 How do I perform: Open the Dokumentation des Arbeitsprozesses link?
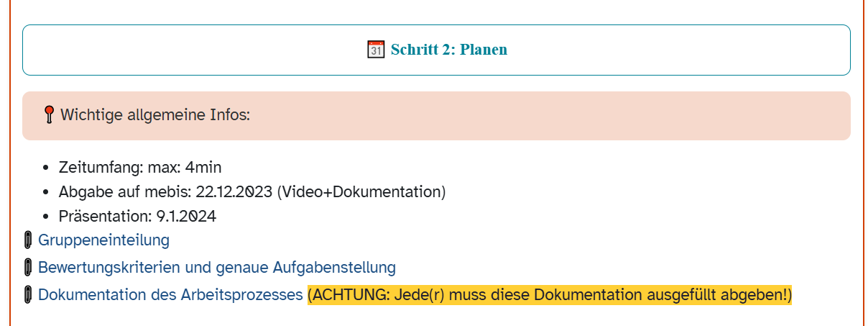point(170,295)
